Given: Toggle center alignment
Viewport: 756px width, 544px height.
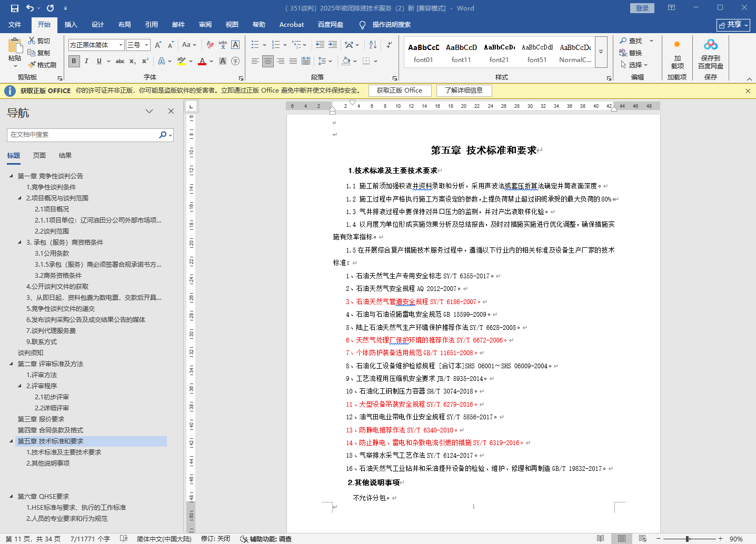Looking at the screenshot, I should 268,61.
